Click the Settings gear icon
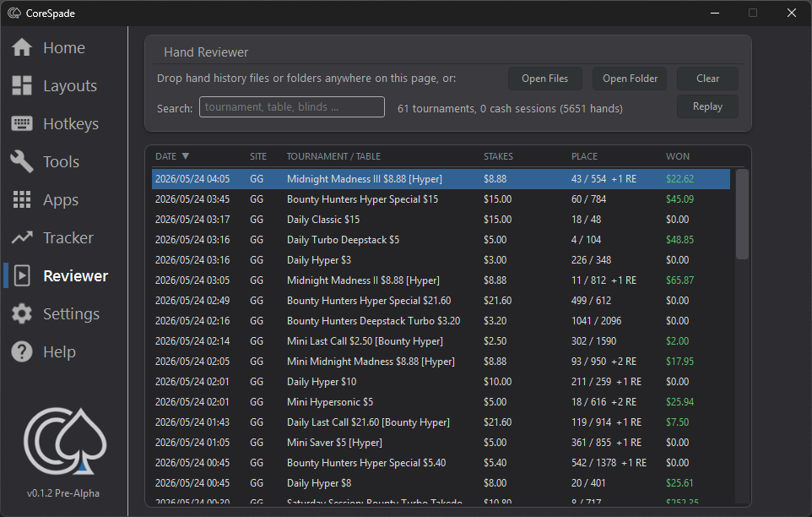The height and width of the screenshot is (517, 812). pos(22,313)
